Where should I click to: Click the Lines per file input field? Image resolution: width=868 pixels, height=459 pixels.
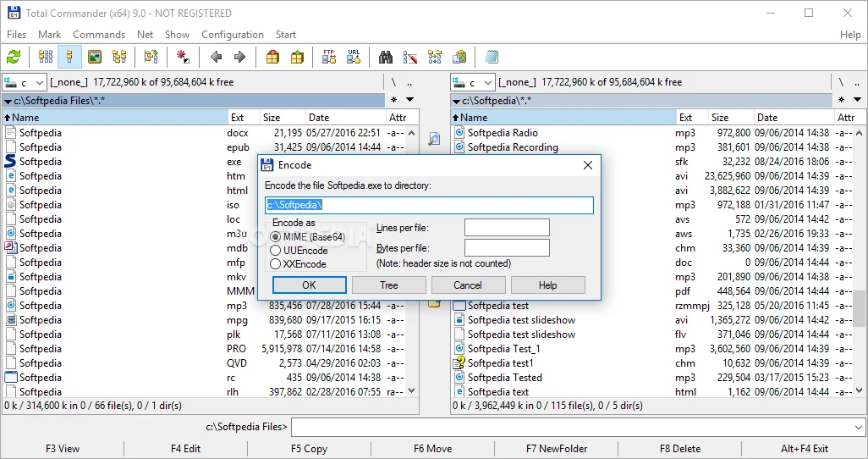pos(507,227)
